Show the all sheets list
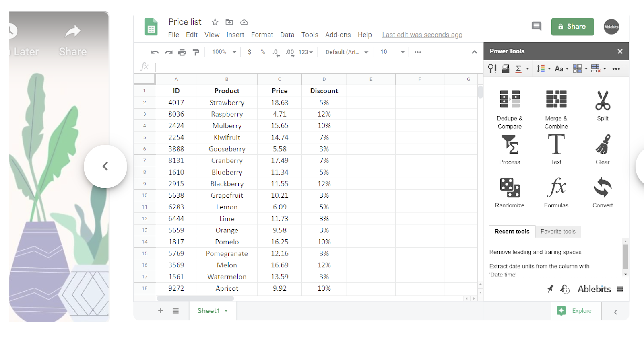Screen dimensions: 644x343 175,311
